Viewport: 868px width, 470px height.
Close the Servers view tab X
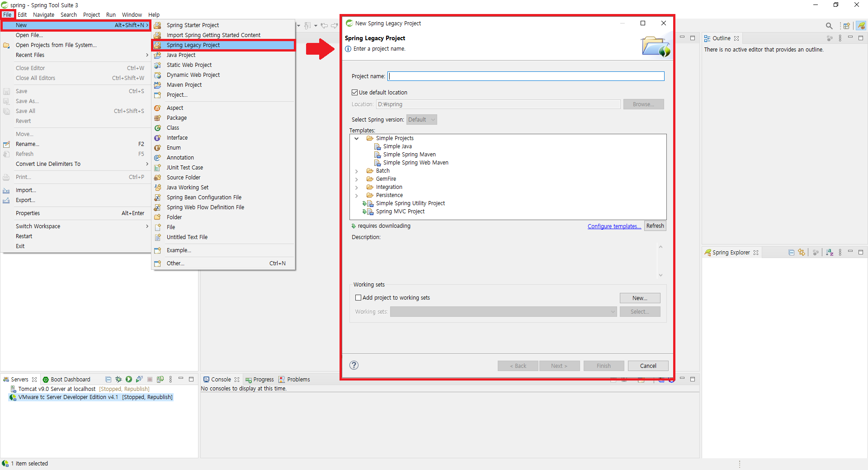34,380
